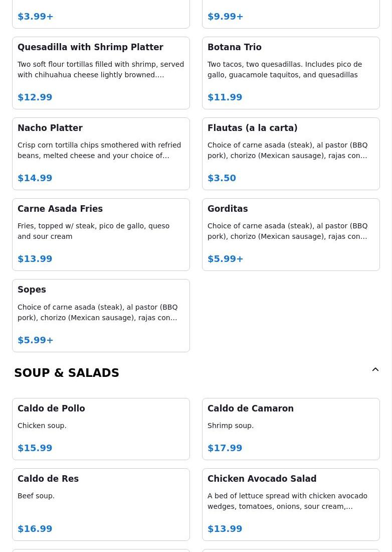Open the Chicken Avocado Salad item

(291, 504)
